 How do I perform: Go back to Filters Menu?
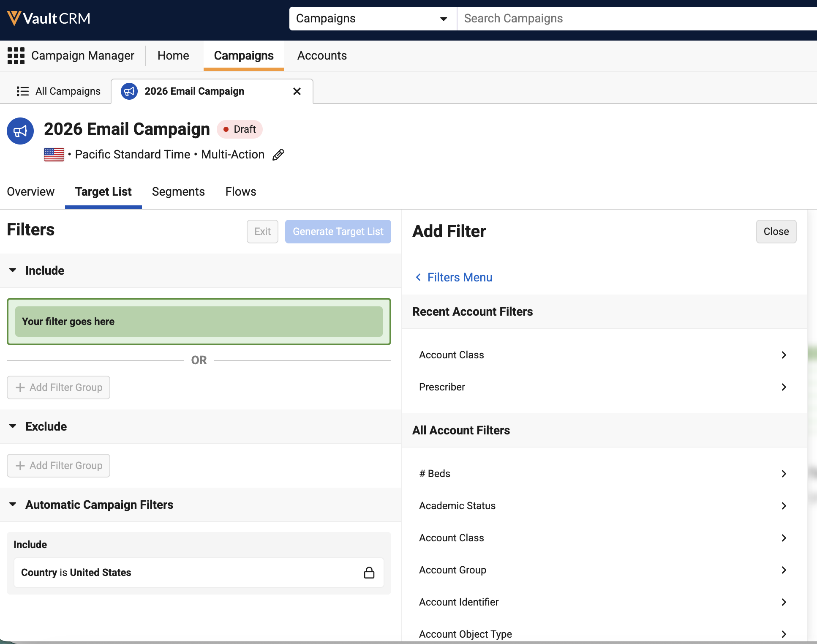pos(460,277)
